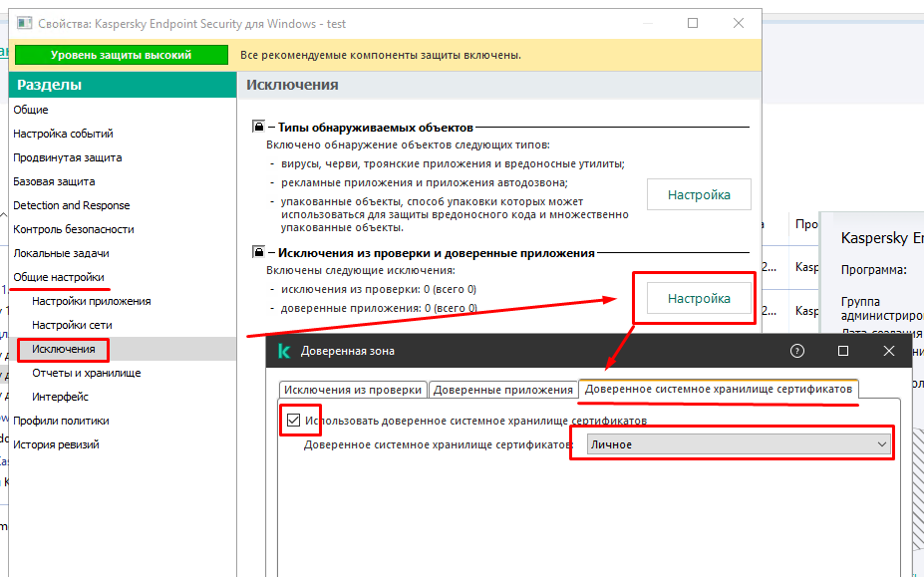Switch to Доверенные приложения tab
Screen dimensions: 924x577
pyautogui.click(x=502, y=390)
